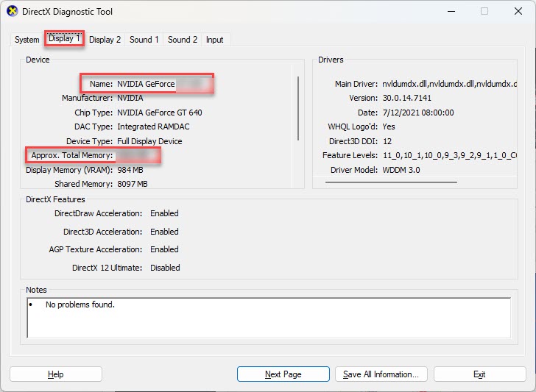The height and width of the screenshot is (392, 536).
Task: Open the Display 2 tab
Action: tap(105, 40)
